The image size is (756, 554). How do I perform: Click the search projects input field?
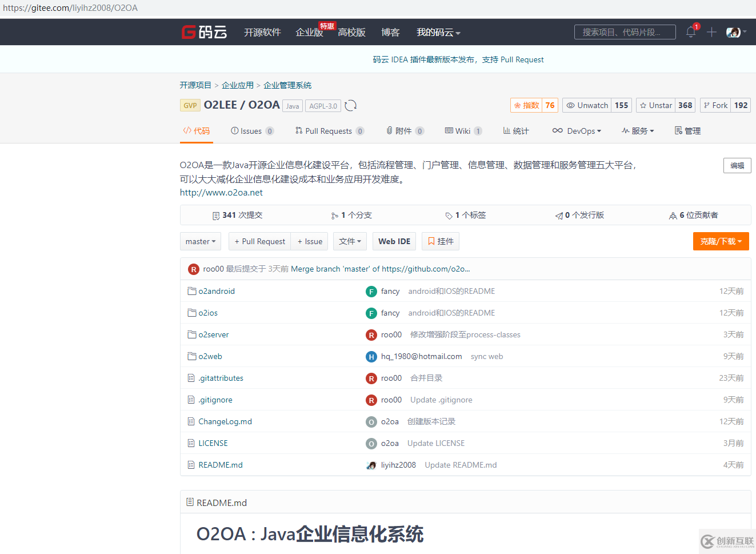[625, 32]
